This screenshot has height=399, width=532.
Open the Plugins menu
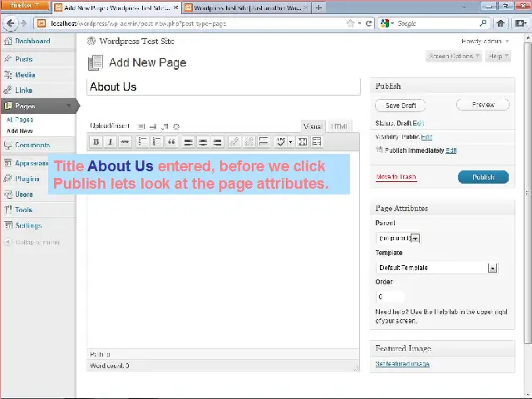coord(27,179)
